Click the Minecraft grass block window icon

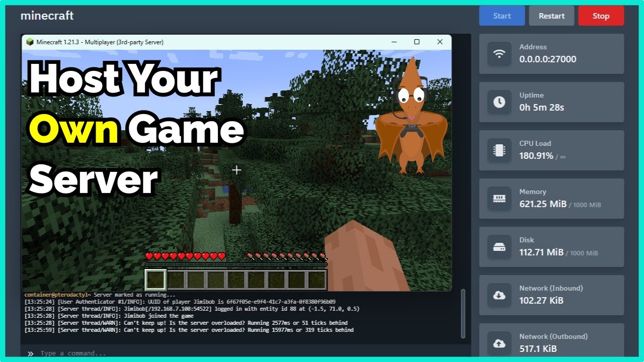tap(30, 42)
